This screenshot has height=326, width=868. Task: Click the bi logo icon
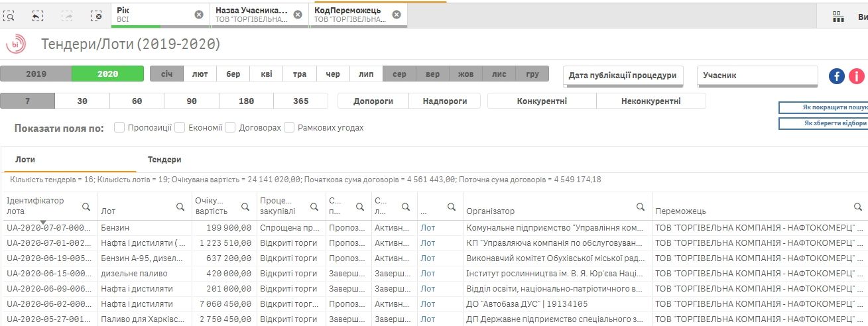click(x=15, y=44)
